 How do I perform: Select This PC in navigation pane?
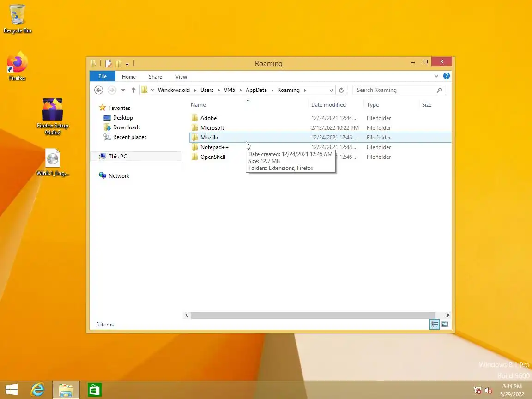coord(117,157)
